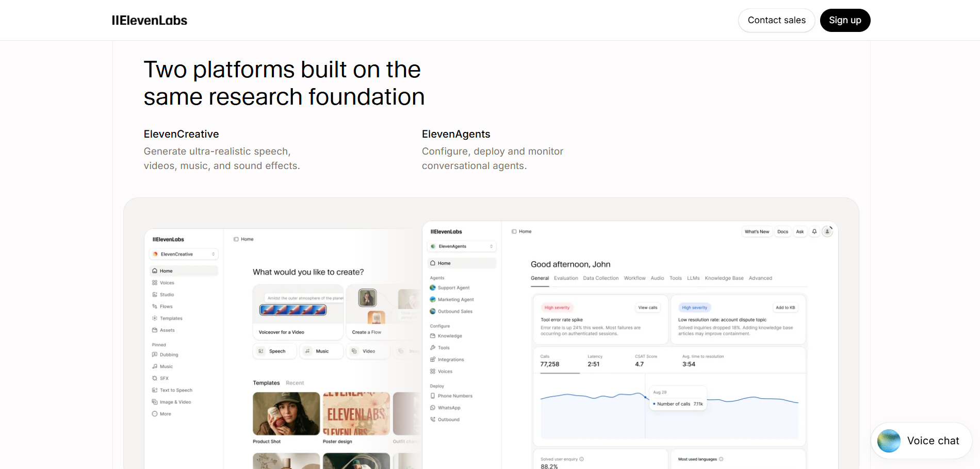Click the Phone Numbers sidebar icon
Image resolution: width=980 pixels, height=469 pixels.
(433, 396)
